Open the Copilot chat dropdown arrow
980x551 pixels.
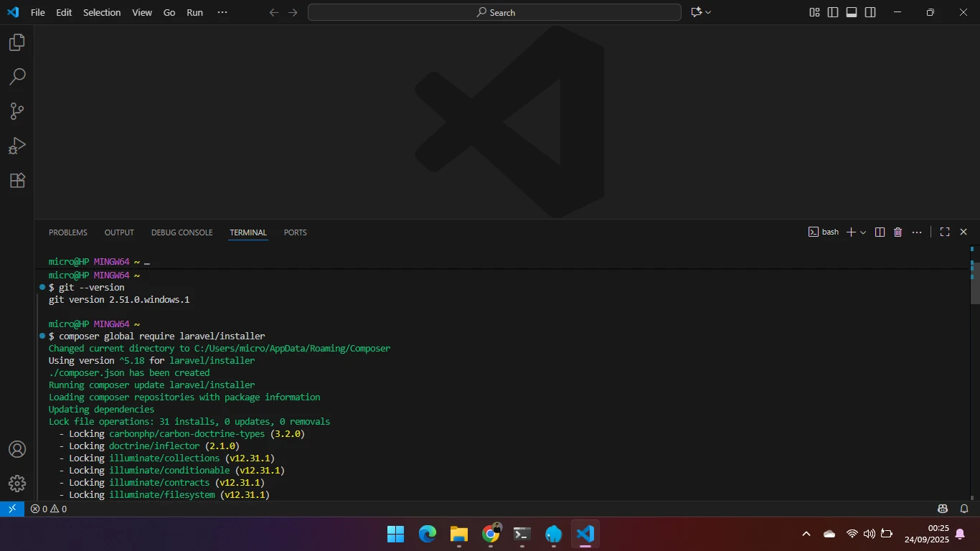pyautogui.click(x=708, y=12)
